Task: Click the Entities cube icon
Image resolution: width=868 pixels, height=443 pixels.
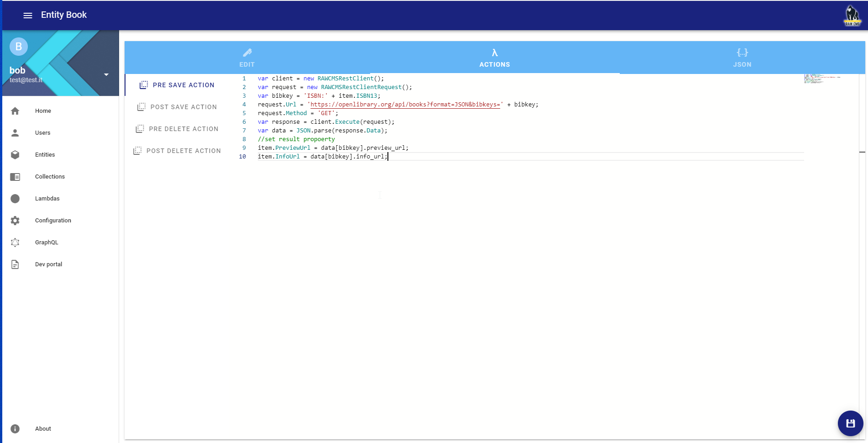Action: (x=15, y=155)
